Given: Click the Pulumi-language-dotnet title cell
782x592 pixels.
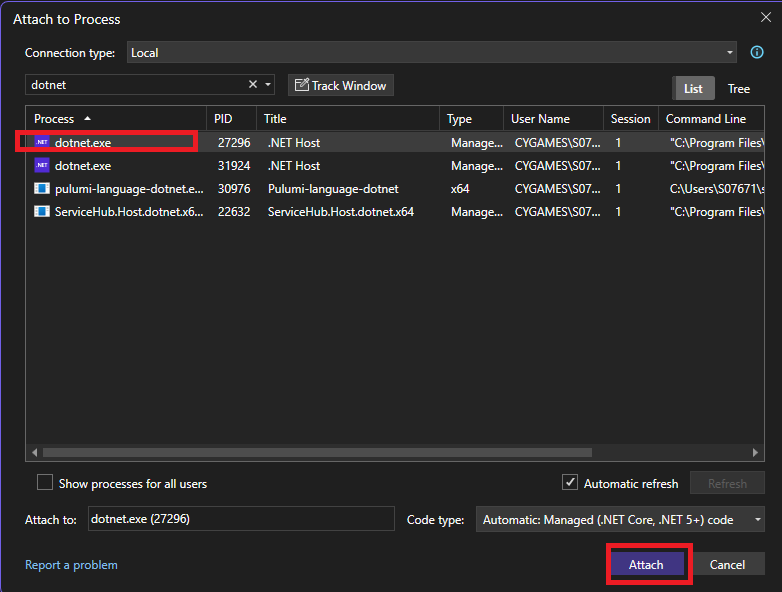Looking at the screenshot, I should [x=333, y=189].
